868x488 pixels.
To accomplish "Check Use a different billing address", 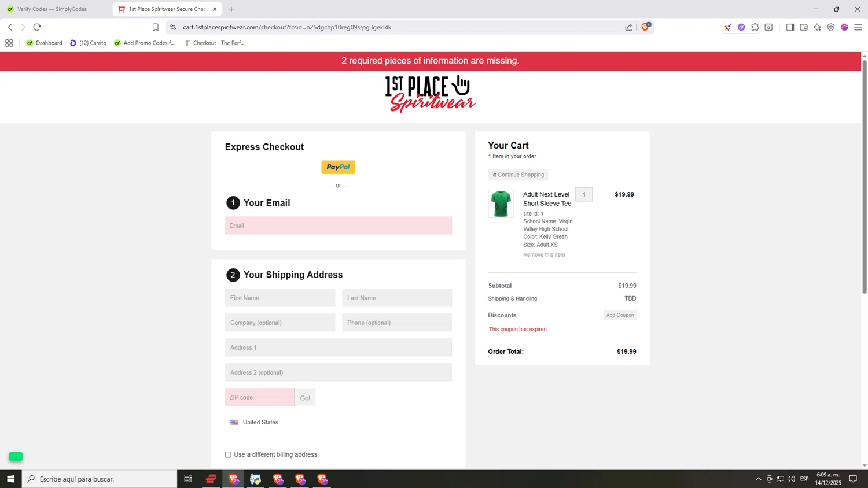I will [x=228, y=454].
